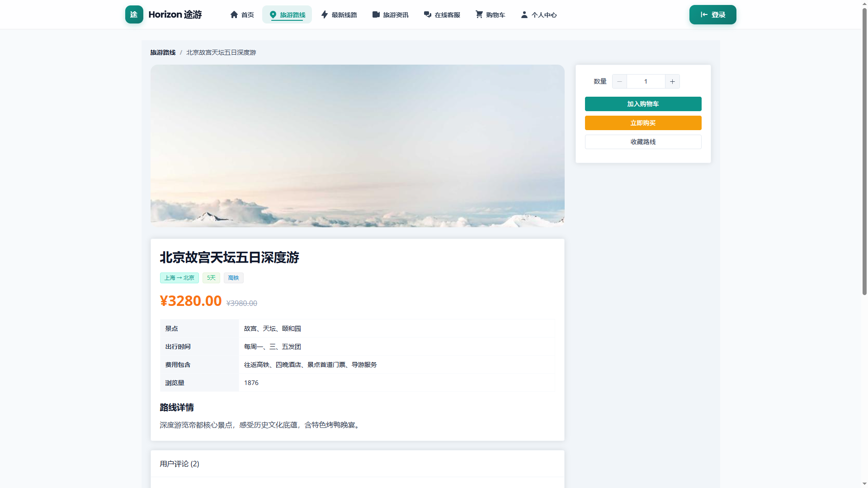
Task: Click the value 每周一、三、五发团
Action: [272, 347]
